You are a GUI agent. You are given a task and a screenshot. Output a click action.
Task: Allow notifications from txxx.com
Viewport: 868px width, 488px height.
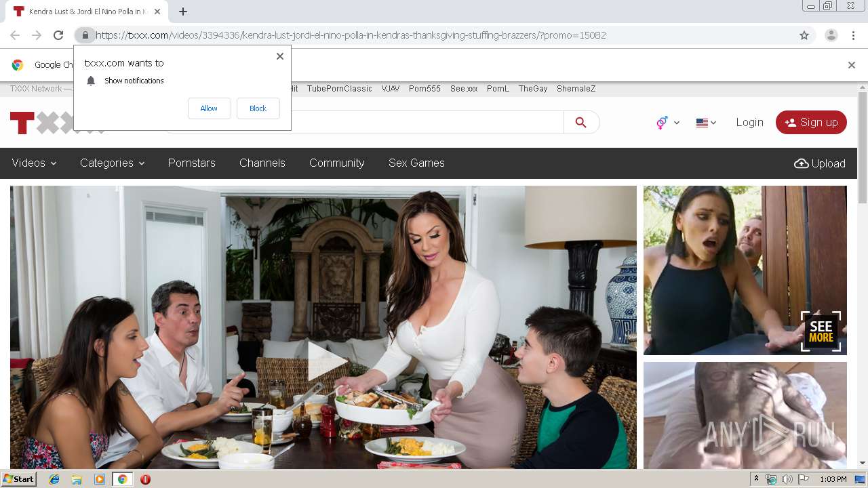pyautogui.click(x=209, y=108)
